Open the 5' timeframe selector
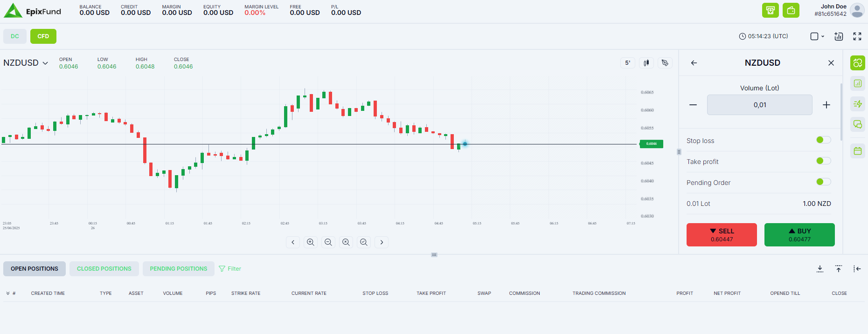This screenshot has height=334, width=868. click(x=627, y=63)
